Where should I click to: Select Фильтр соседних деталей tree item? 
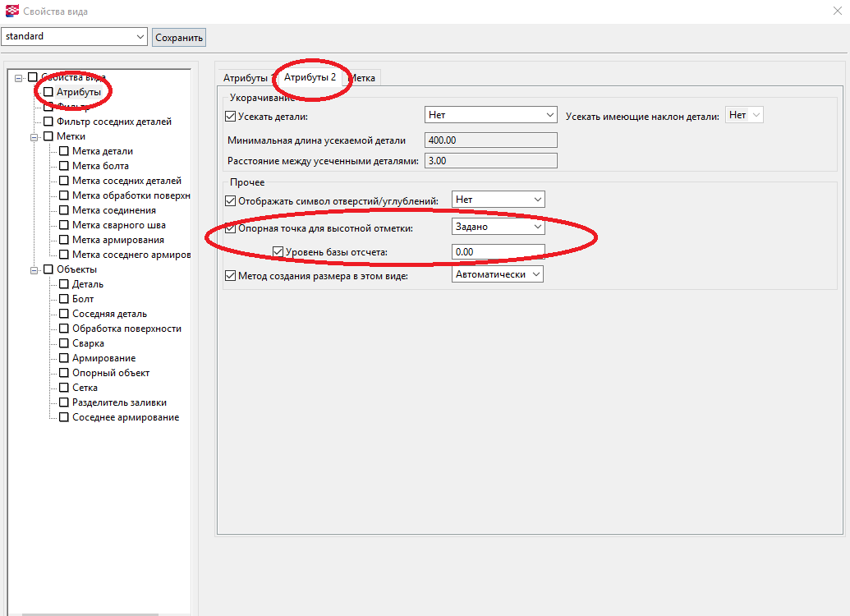click(113, 122)
